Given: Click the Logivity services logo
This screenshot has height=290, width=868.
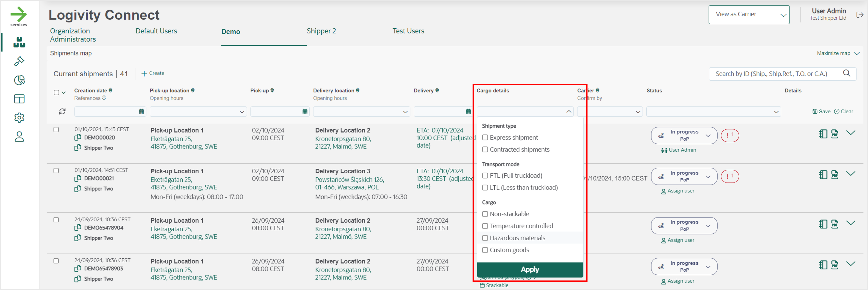Looking at the screenshot, I should click(x=19, y=16).
